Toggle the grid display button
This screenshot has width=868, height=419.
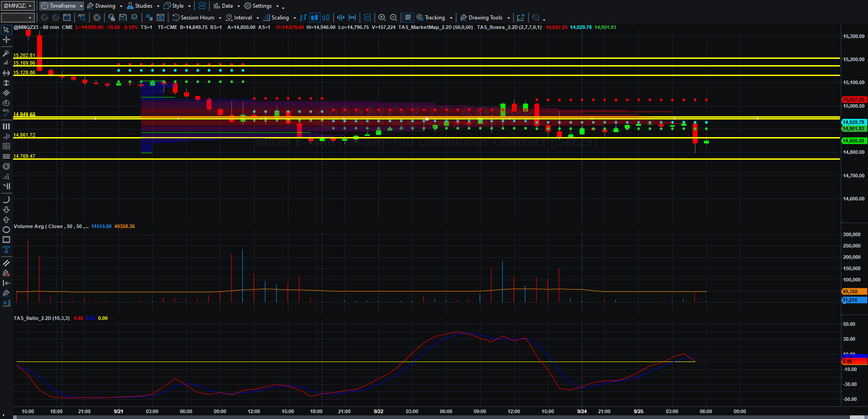(408, 18)
